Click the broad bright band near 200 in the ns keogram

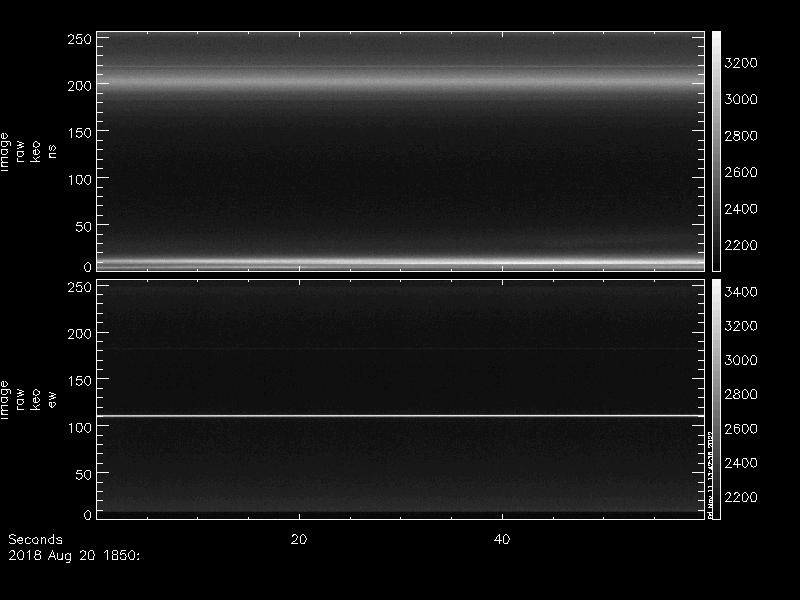(x=400, y=88)
